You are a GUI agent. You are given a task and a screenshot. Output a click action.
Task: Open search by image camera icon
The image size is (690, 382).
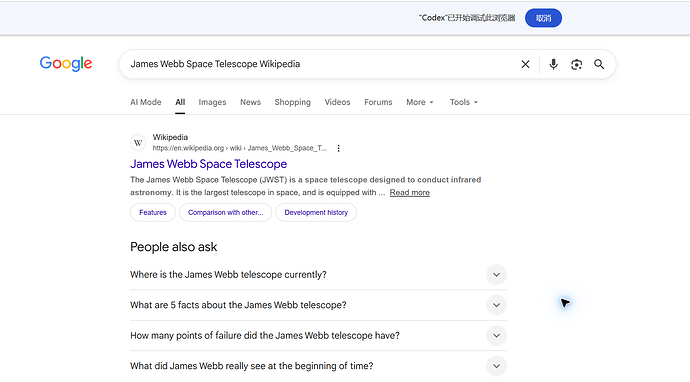[576, 64]
